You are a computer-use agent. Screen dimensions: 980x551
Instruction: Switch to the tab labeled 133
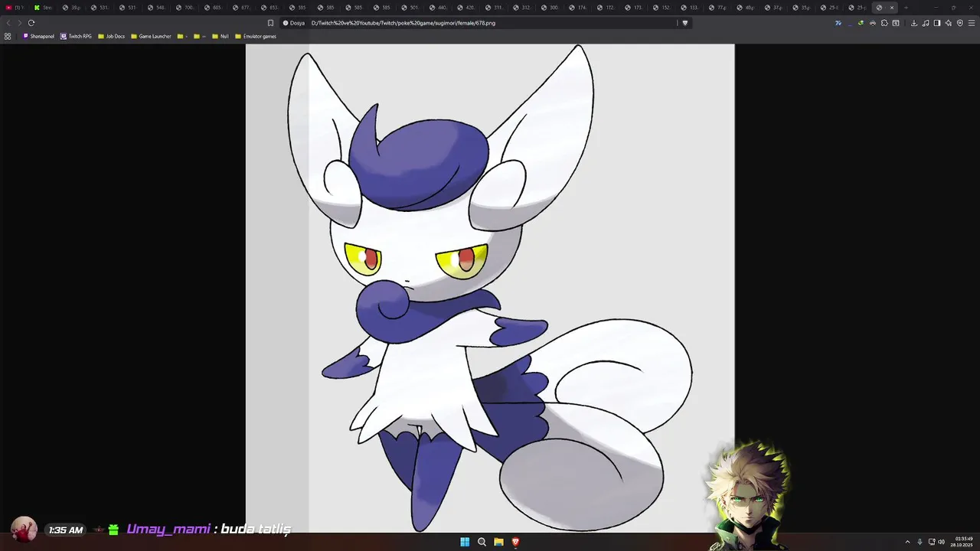pos(690,8)
